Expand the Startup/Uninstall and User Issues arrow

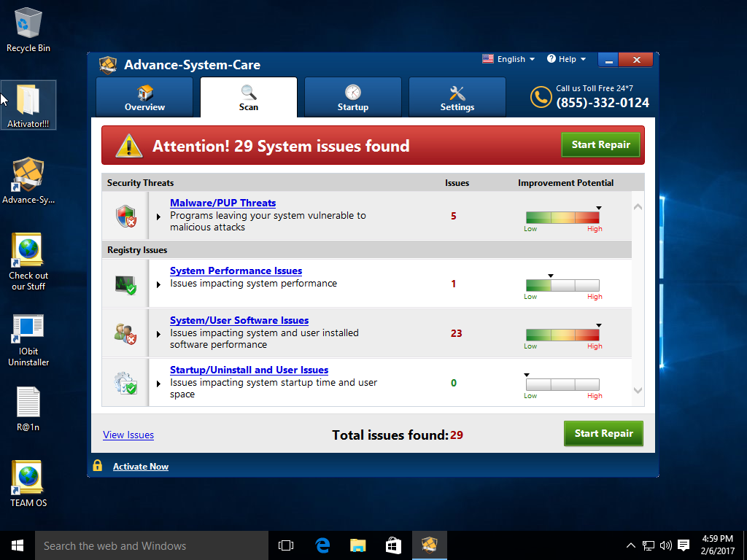(158, 384)
